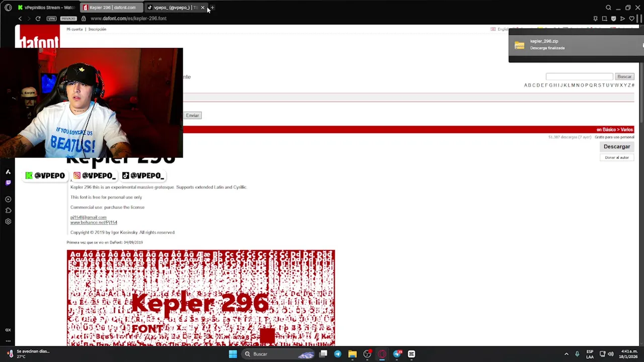The height and width of the screenshot is (362, 644).
Task: Open the player sidebar icon
Action: [x=8, y=200]
